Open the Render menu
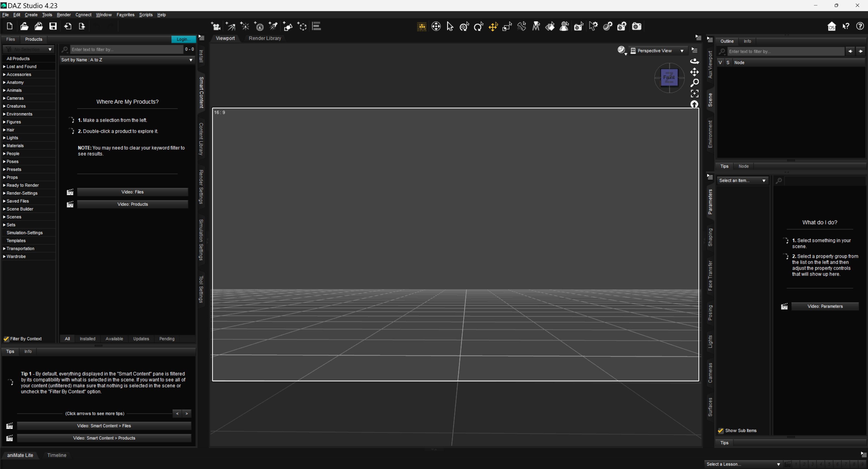 click(x=63, y=15)
